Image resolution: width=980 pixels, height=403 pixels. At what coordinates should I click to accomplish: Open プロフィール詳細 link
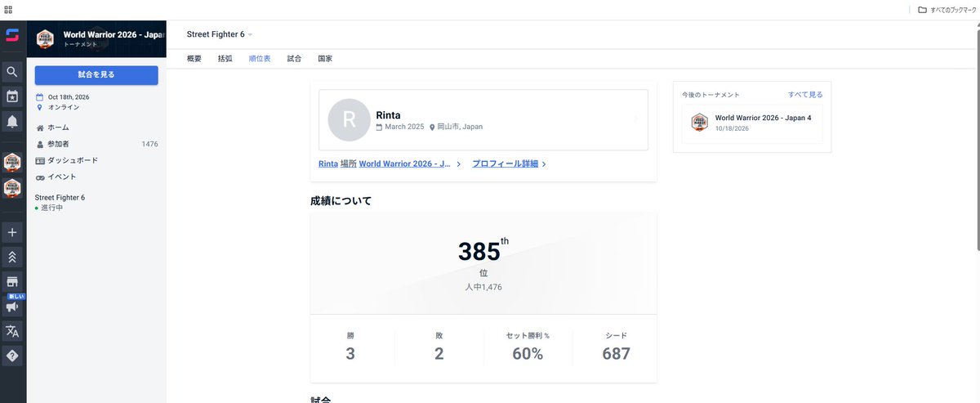tap(509, 164)
